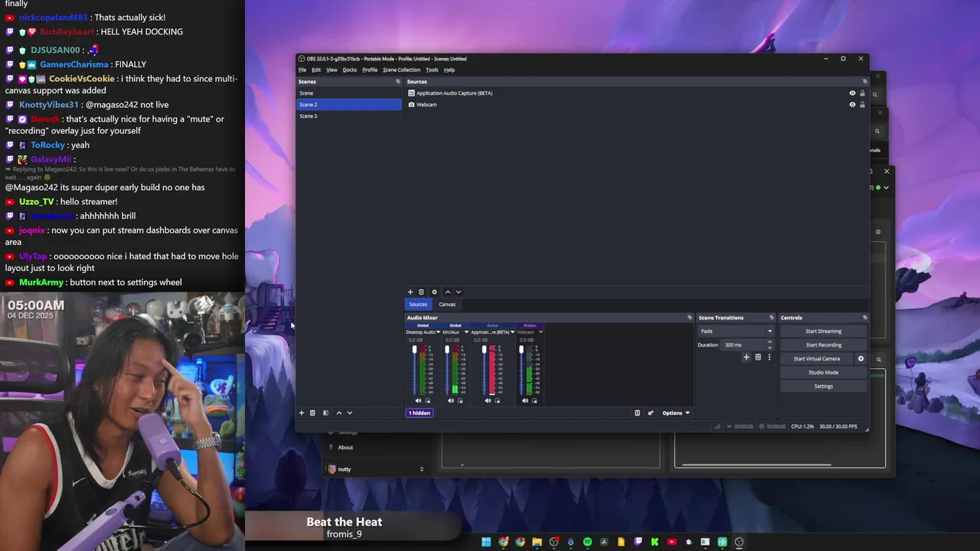
Task: Click Start Streaming
Action: tap(823, 331)
